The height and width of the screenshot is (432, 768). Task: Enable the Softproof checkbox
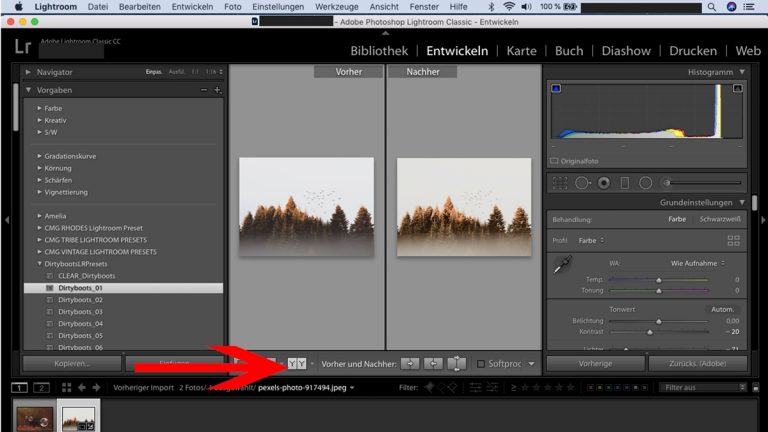[x=481, y=364]
